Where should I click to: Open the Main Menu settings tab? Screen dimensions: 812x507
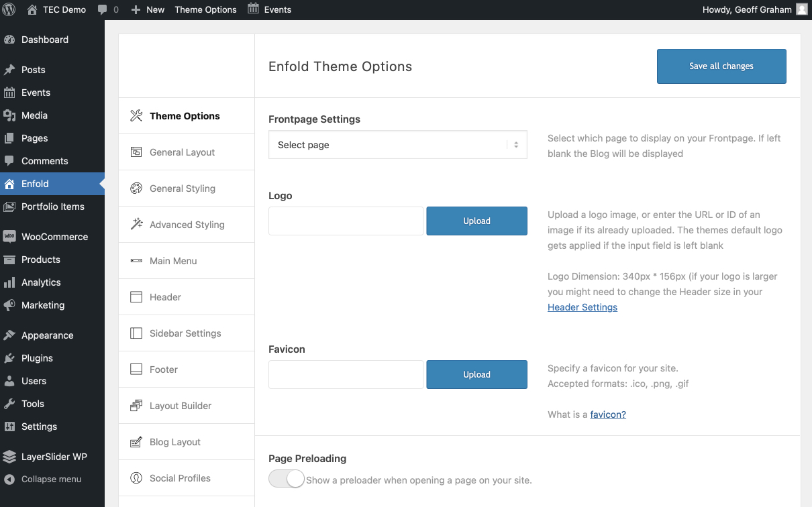pyautogui.click(x=187, y=261)
